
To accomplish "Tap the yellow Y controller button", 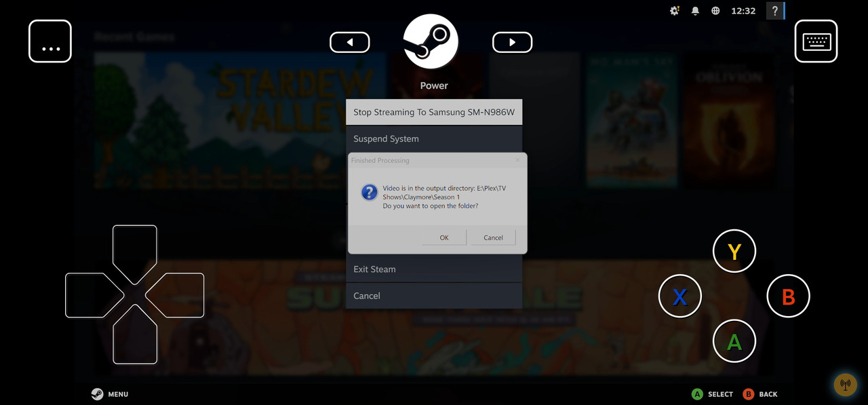I will [x=734, y=252].
